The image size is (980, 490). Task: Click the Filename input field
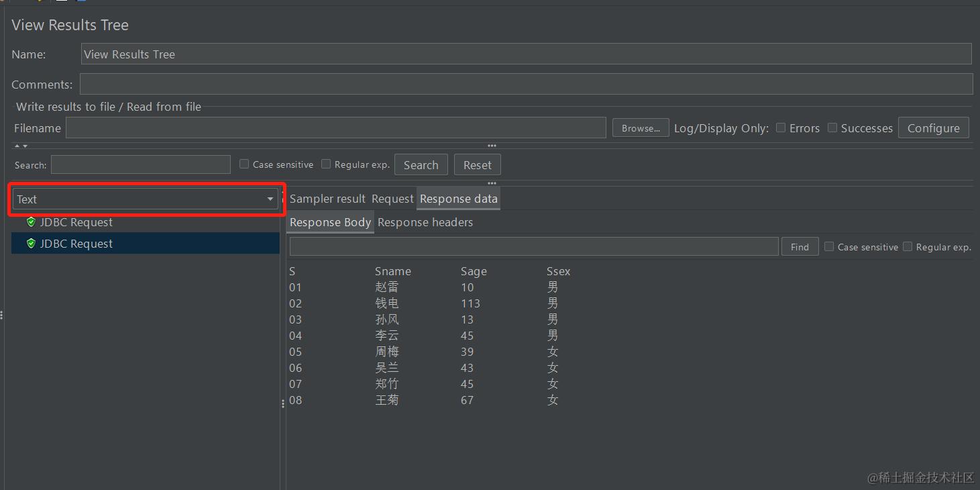[x=336, y=128]
